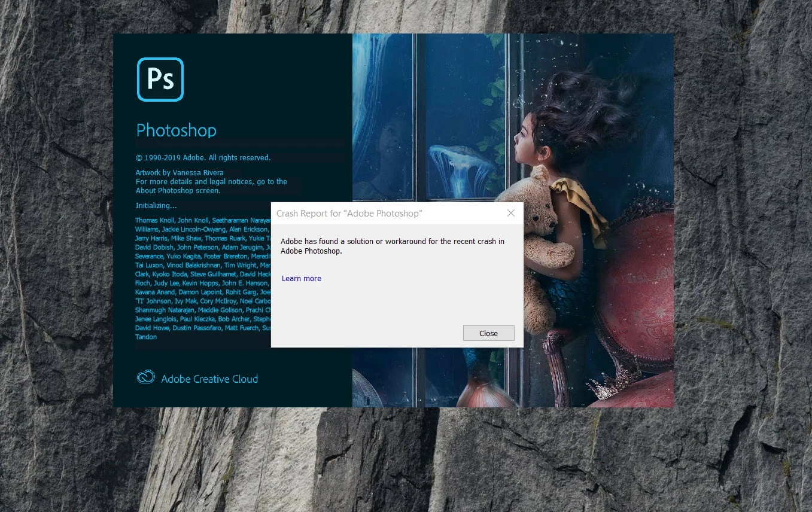Click the Close button in crash dialog
Screen dimensions: 812x512
click(488, 333)
